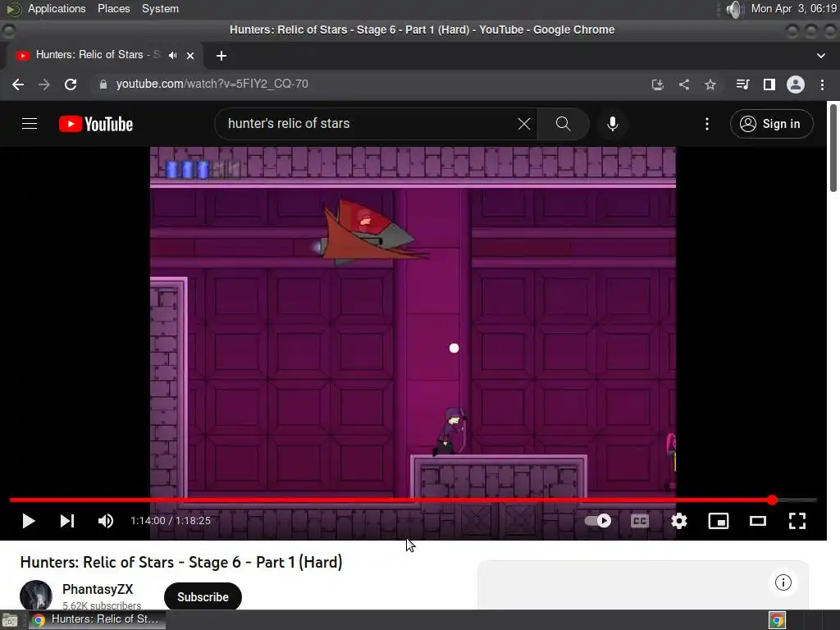This screenshot has height=630, width=840.
Task: Click Chrome icon in bottom-right panel
Action: (x=778, y=620)
